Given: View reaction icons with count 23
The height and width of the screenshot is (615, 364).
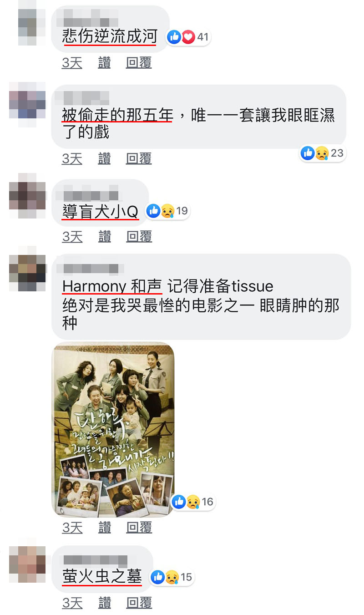Looking at the screenshot, I should point(323,153).
